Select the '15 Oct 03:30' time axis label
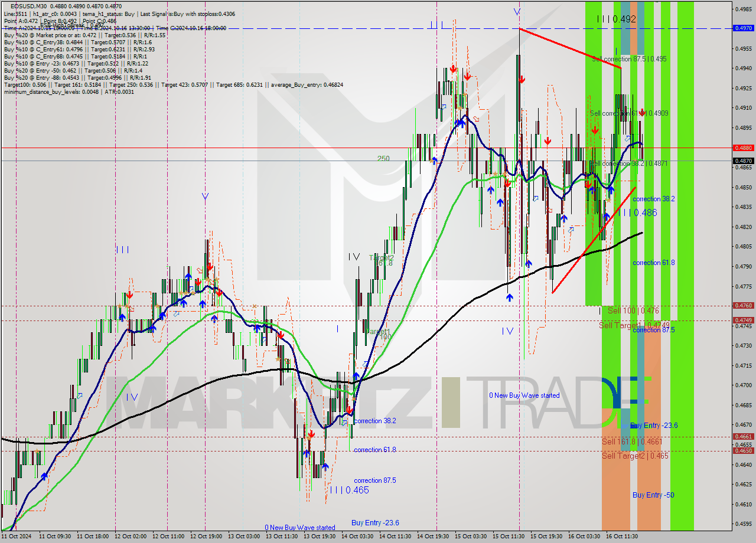This screenshot has width=756, height=543. [471, 537]
